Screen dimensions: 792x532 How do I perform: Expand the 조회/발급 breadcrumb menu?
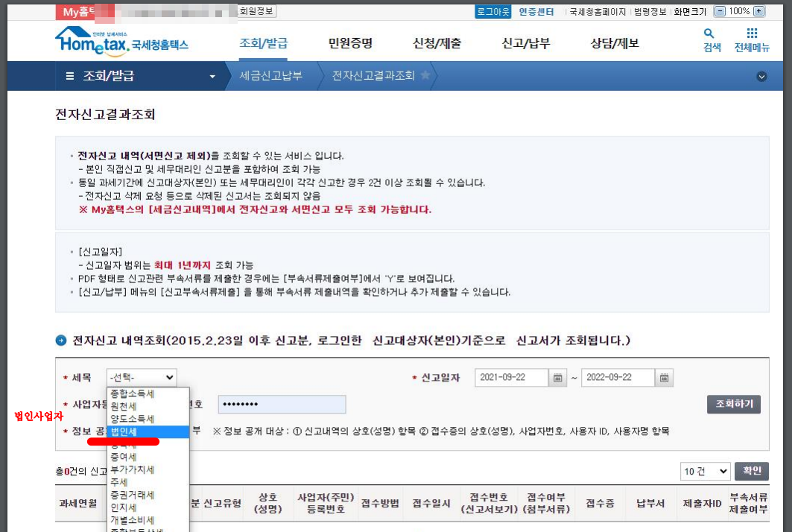point(212,77)
